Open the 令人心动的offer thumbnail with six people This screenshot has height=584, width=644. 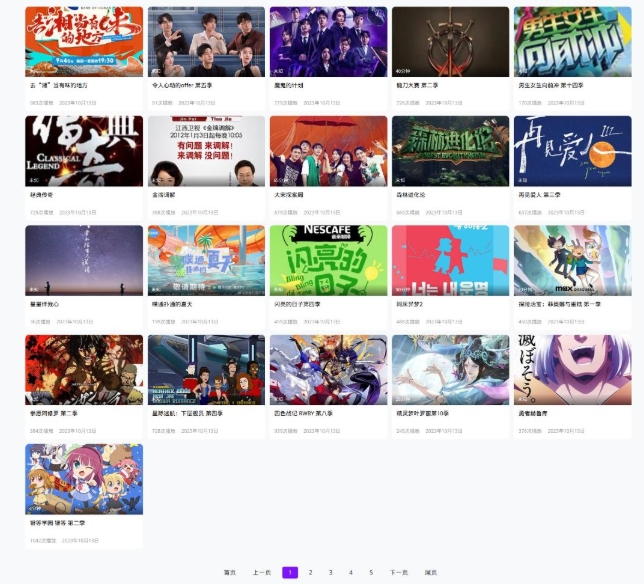[206, 41]
